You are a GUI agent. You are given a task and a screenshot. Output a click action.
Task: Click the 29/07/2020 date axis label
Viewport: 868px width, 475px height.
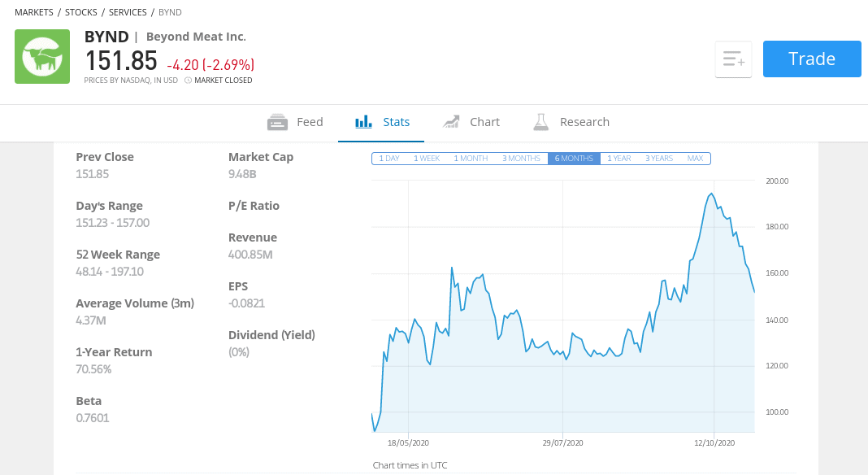pos(562,442)
